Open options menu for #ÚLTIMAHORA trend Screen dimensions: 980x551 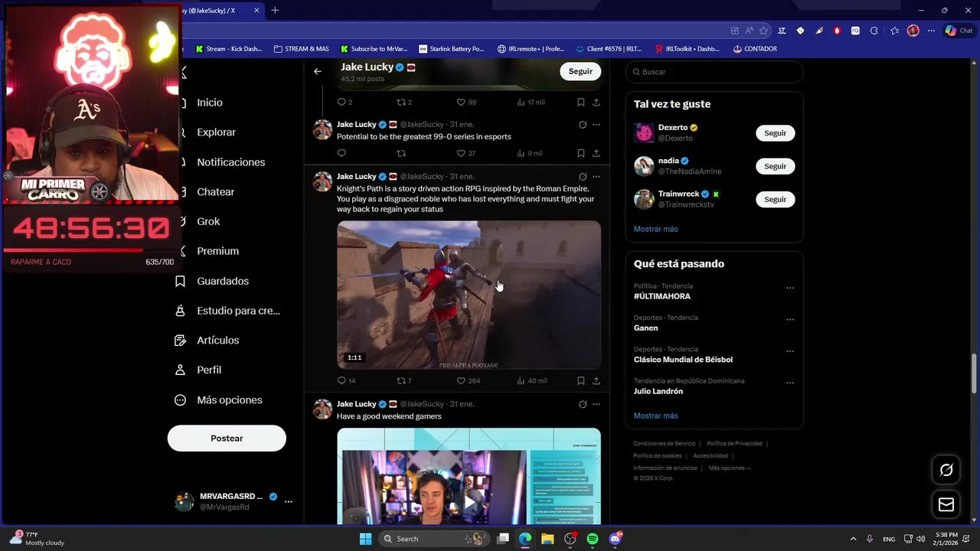click(x=790, y=289)
